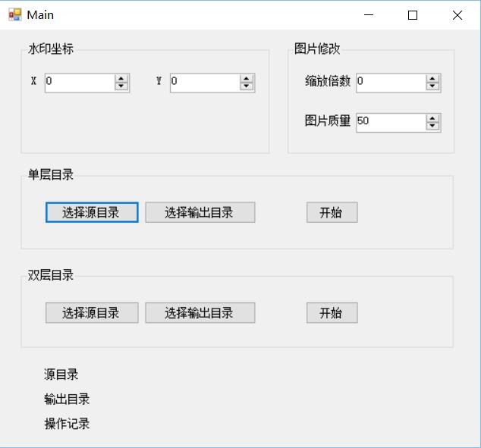This screenshot has width=481, height=448.
Task: Click the 图片质量 label
Action: coord(328,121)
